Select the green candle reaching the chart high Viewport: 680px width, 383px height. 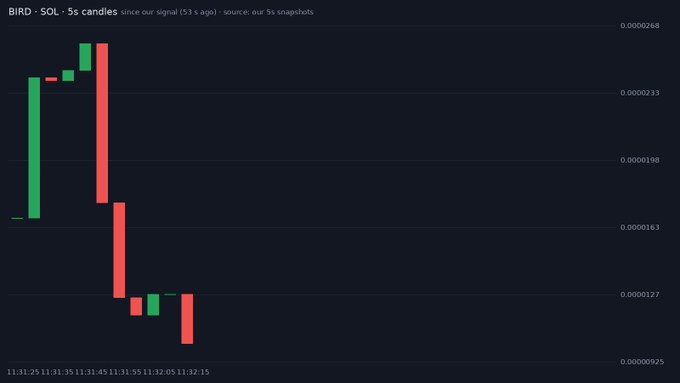[x=85, y=57]
